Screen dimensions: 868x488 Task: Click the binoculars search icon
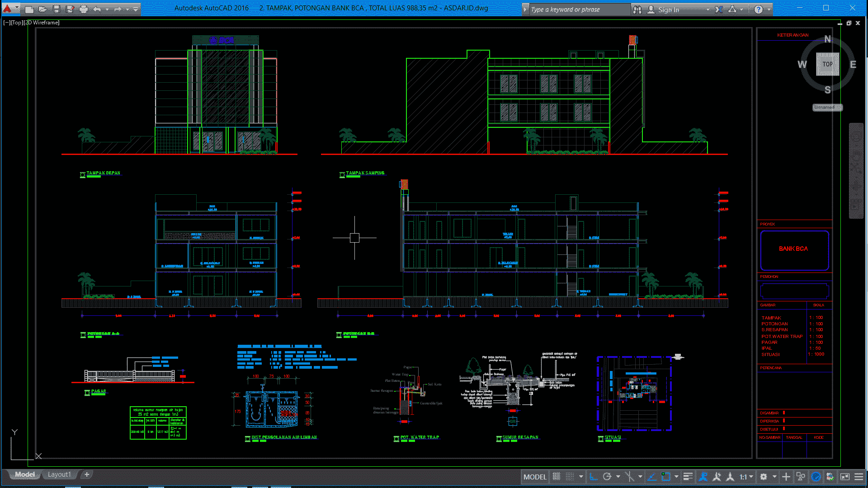pos(637,9)
